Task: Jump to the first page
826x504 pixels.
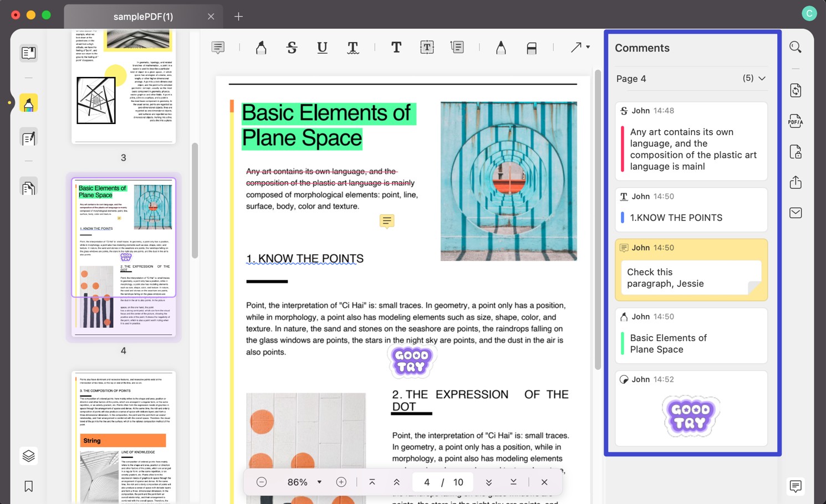Action: (x=372, y=482)
